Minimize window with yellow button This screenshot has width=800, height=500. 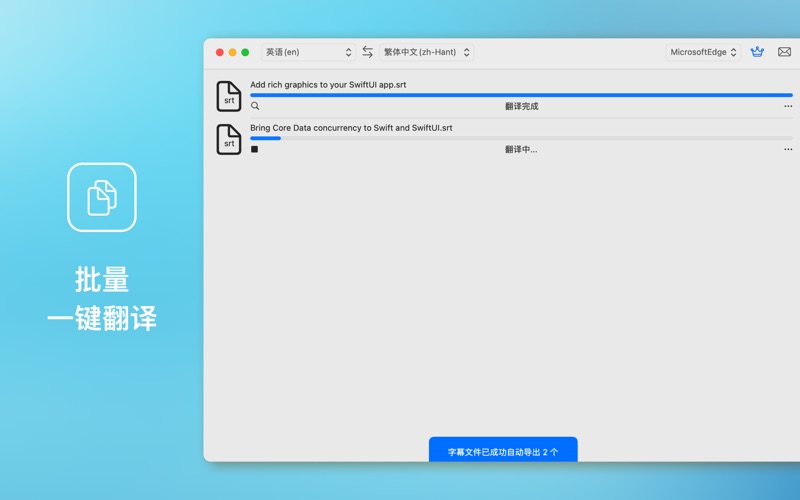pos(233,52)
